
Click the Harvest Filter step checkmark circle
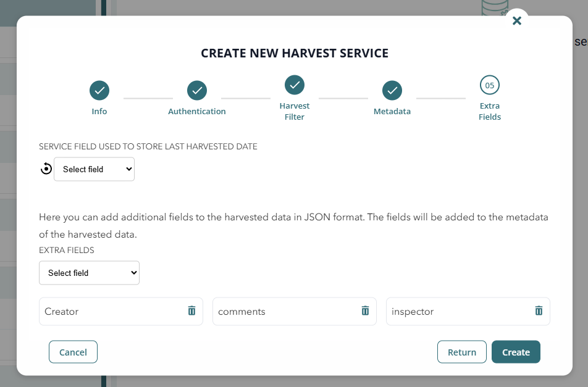tap(295, 85)
